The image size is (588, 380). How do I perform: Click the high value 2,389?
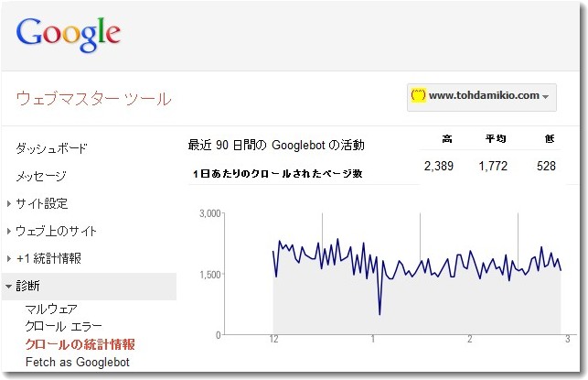pos(439,166)
